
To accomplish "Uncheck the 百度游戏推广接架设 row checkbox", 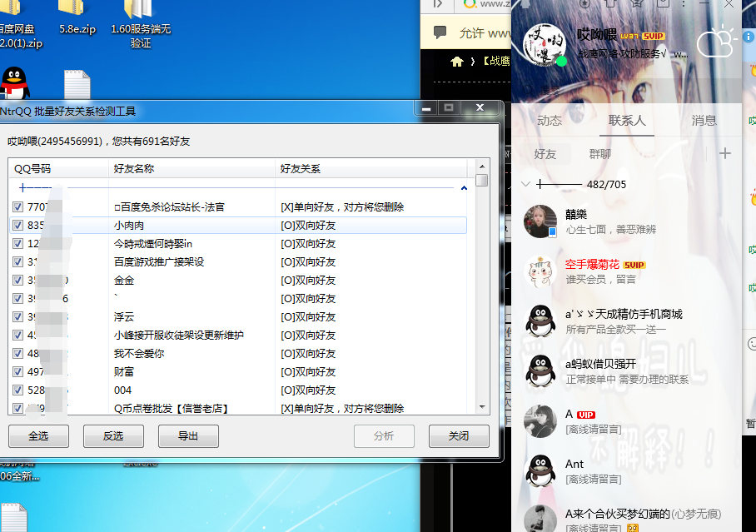I will 17,262.
